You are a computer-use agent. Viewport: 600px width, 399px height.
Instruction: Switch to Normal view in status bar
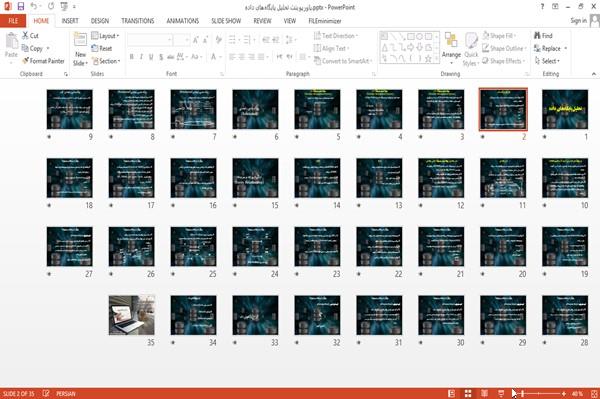[x=452, y=393]
